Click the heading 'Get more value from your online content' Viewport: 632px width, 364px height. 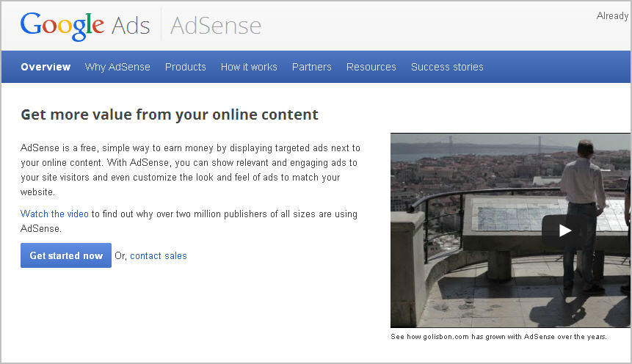[x=170, y=114]
